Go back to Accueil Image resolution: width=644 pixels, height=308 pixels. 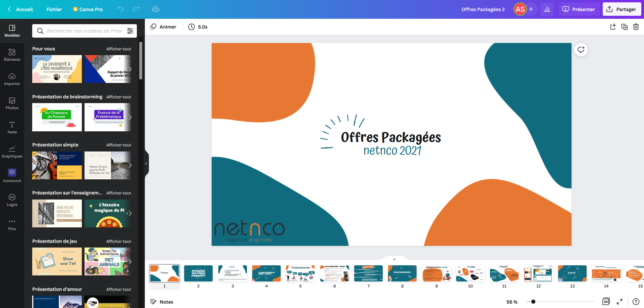point(20,9)
